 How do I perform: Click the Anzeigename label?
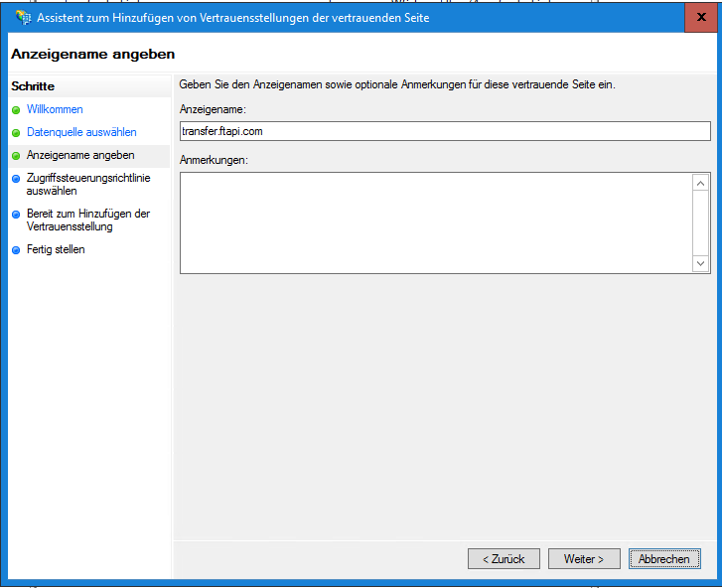(x=213, y=109)
